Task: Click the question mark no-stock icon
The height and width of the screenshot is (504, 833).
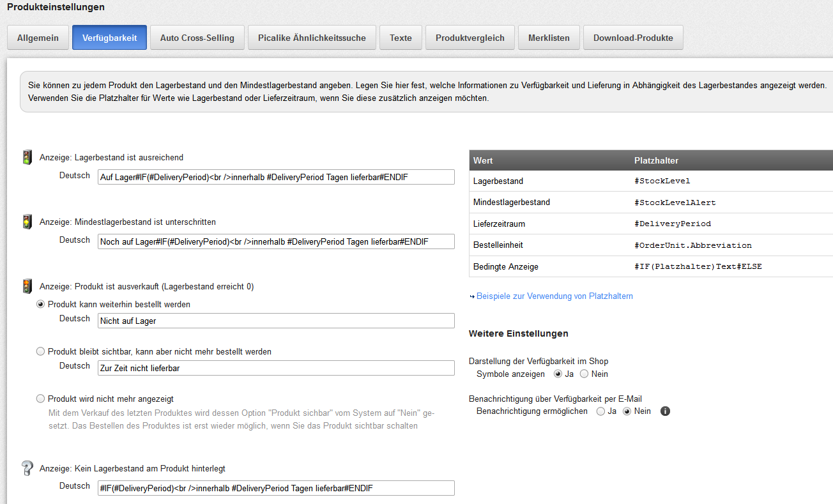Action: click(x=27, y=468)
